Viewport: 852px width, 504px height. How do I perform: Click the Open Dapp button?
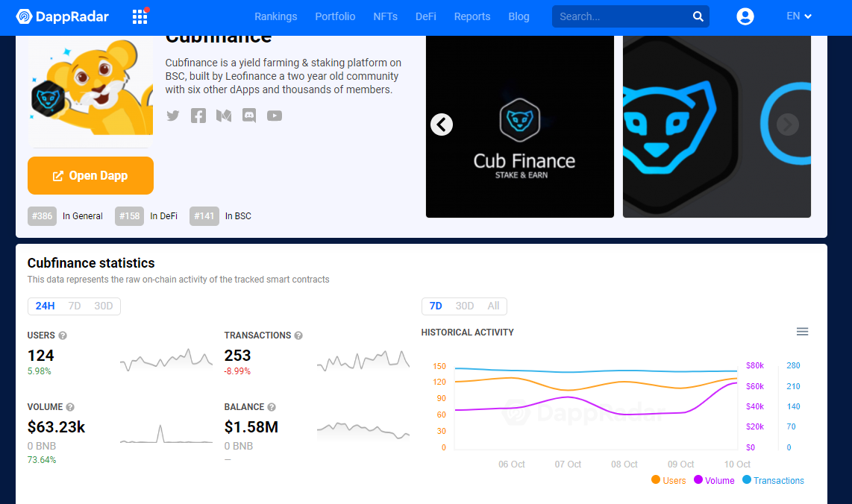(91, 175)
